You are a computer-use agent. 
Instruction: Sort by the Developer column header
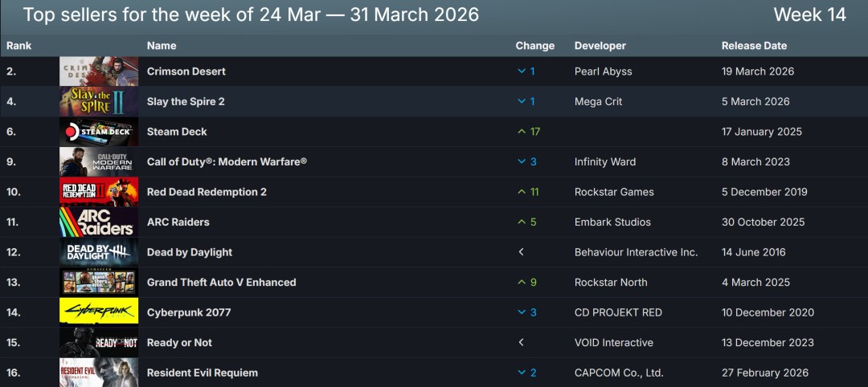(x=600, y=46)
